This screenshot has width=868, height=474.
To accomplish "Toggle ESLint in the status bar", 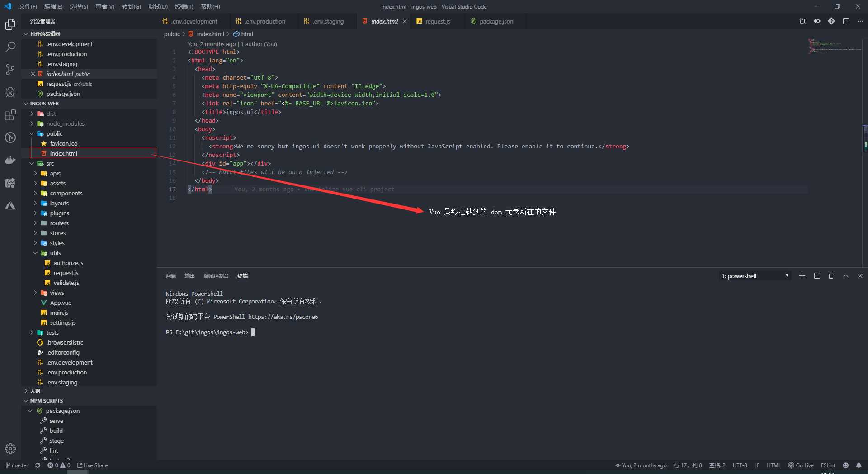I will [x=828, y=465].
